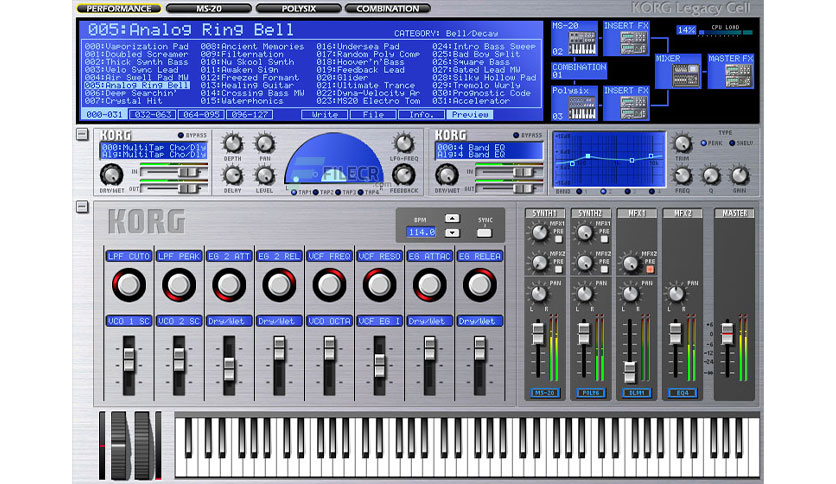Open the VCO OCTA slider assignment selector
The height and width of the screenshot is (484, 836).
click(329, 321)
